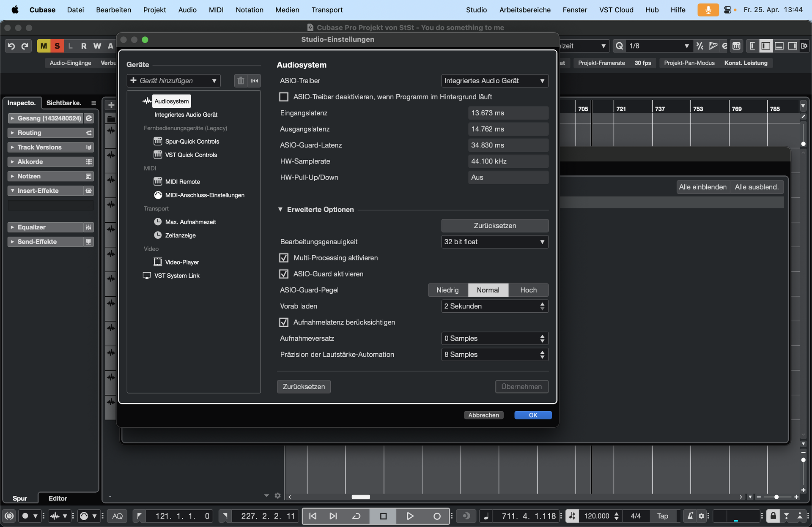The width and height of the screenshot is (812, 527).
Task: Click the Aufnahmeversatz 0 Samples stepper arrows
Action: tap(542, 339)
